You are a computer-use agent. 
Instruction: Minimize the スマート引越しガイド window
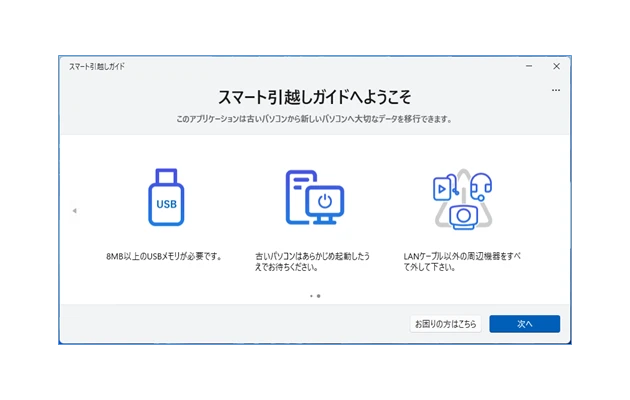[x=529, y=67]
